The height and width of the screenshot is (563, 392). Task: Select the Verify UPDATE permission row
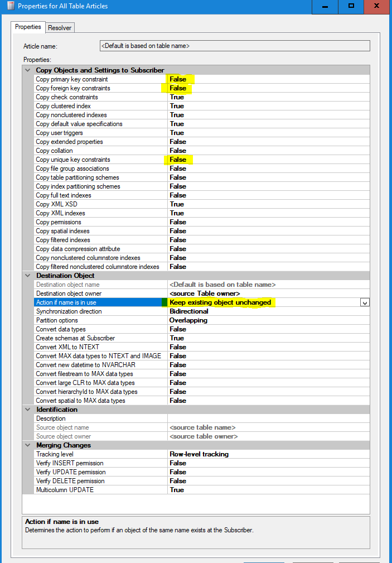coord(202,472)
